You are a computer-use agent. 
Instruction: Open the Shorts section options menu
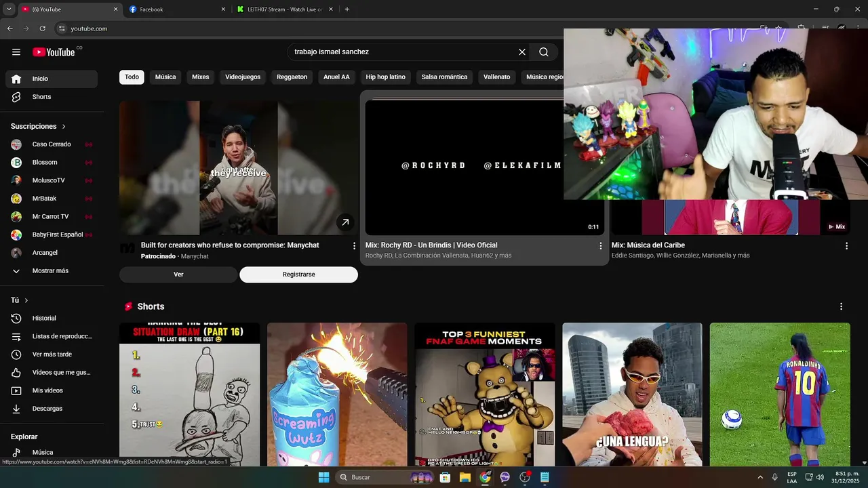[x=841, y=306]
